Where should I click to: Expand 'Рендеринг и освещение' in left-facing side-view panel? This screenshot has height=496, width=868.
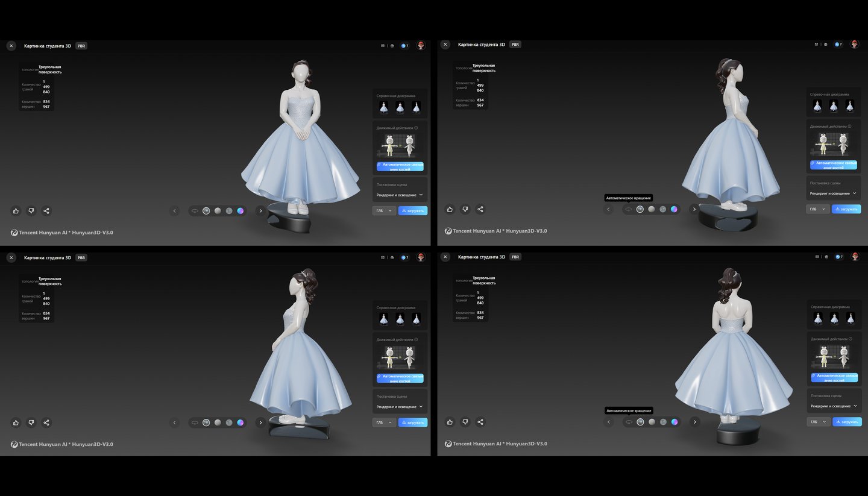click(x=400, y=407)
